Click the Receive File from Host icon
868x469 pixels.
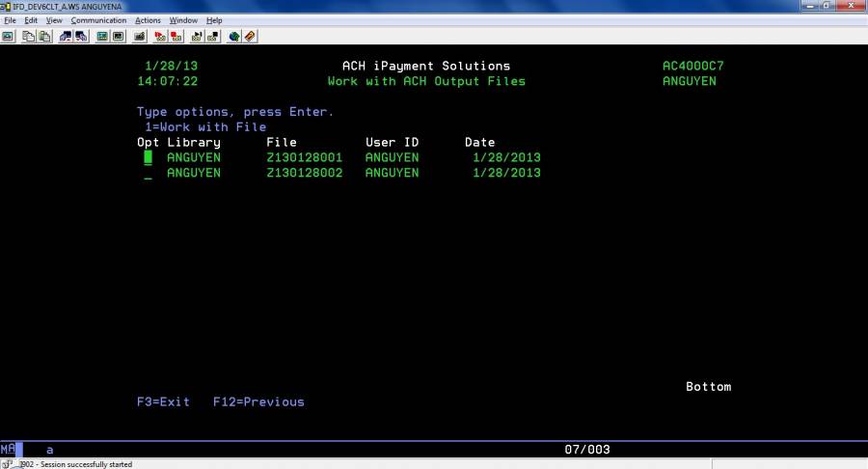tap(81, 37)
